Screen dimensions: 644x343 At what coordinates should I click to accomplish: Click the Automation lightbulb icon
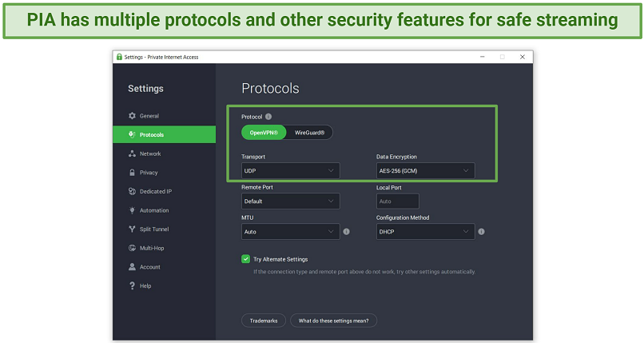point(132,210)
